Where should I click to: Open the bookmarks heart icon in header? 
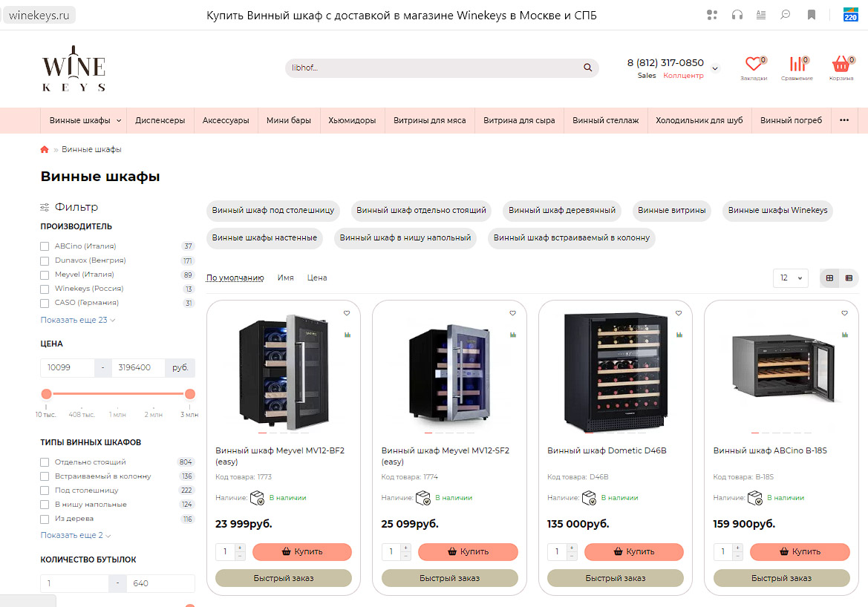754,64
